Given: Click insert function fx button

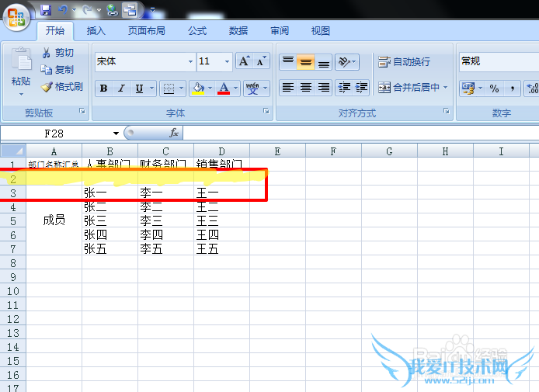Looking at the screenshot, I should tap(174, 133).
